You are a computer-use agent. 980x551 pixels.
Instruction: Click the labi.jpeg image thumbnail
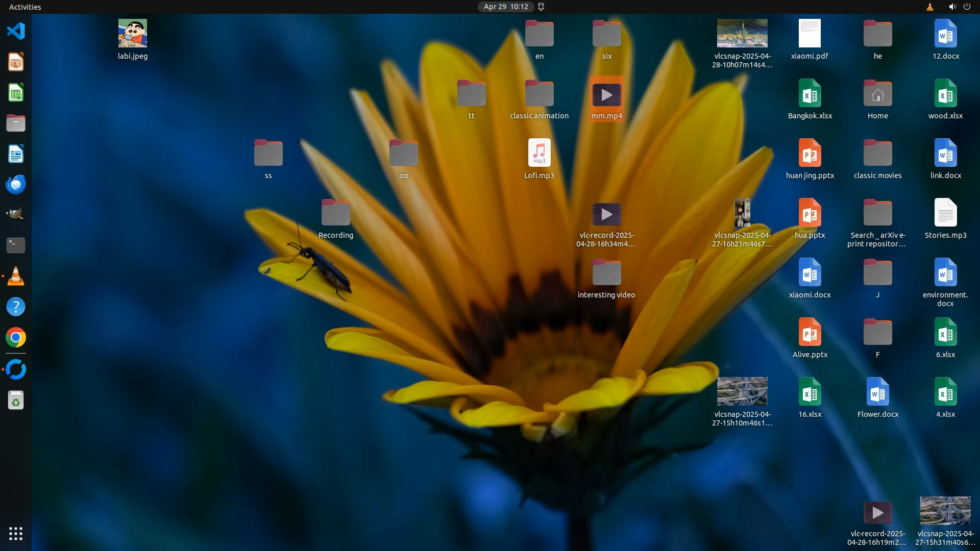click(133, 34)
